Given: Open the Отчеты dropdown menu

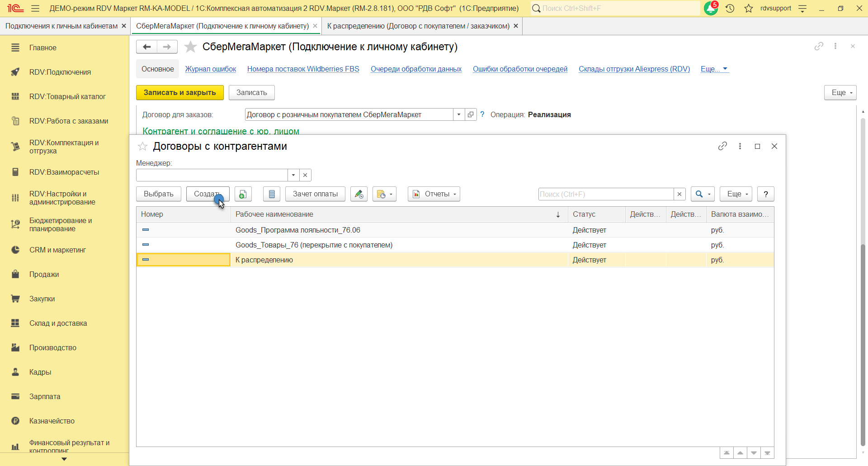Looking at the screenshot, I should click(434, 194).
